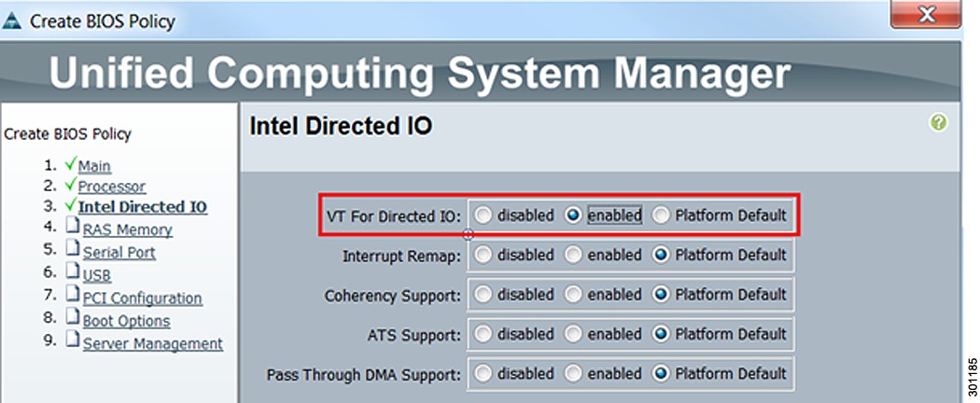Jump to the RAS Memory step
Viewport: 980px width, 403px height.
point(128,229)
